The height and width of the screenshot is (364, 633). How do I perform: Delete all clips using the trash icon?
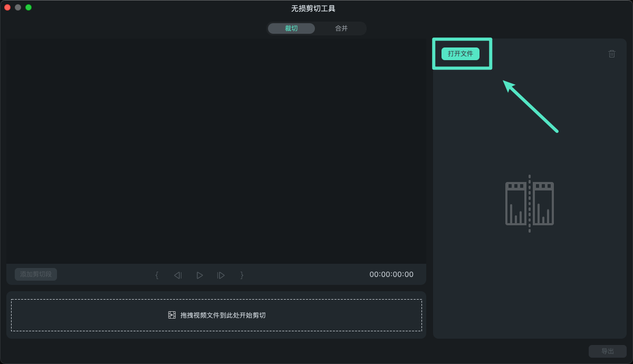click(611, 53)
